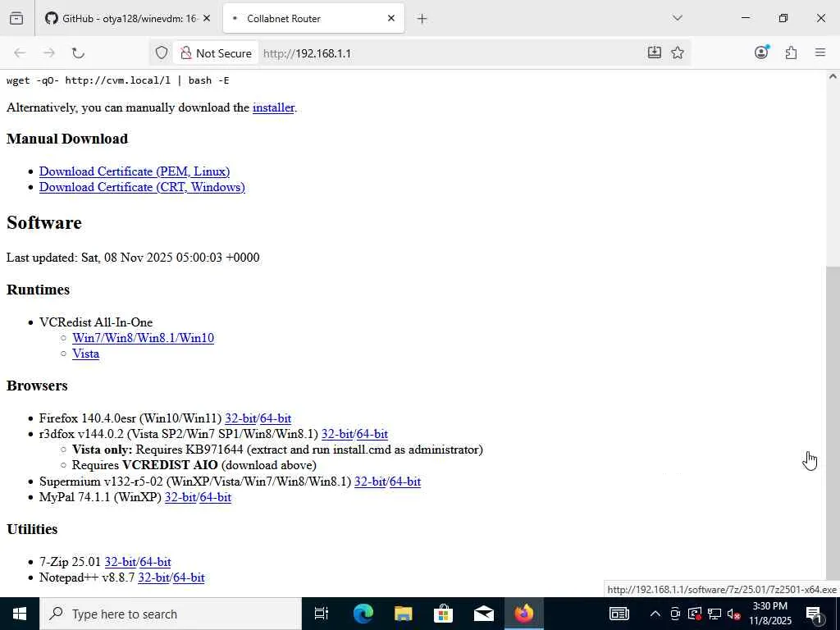The image size is (840, 630).
Task: Click the Type here to search box
Action: pyautogui.click(x=171, y=614)
